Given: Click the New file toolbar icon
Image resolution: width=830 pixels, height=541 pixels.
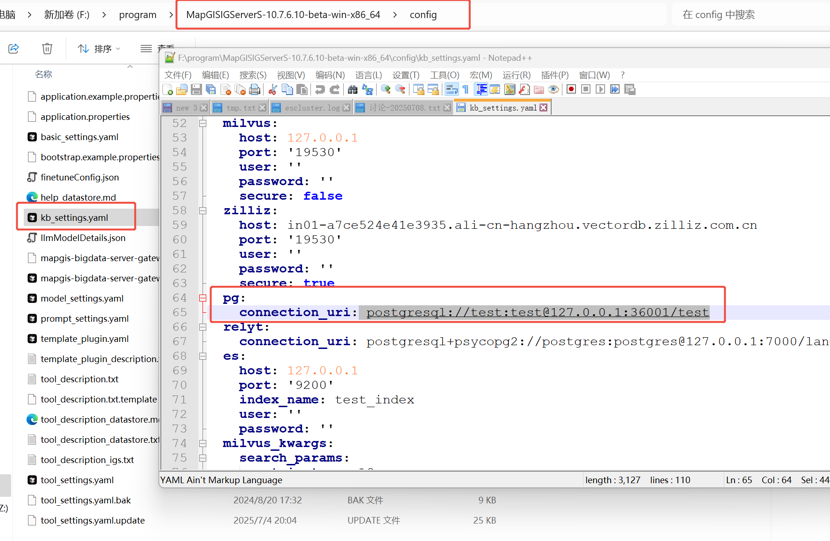Looking at the screenshot, I should pos(169,90).
